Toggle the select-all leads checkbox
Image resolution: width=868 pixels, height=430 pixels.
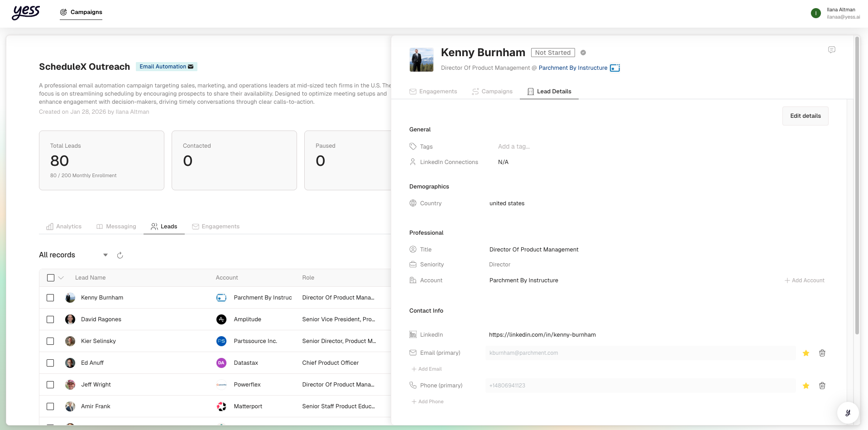[51, 278]
